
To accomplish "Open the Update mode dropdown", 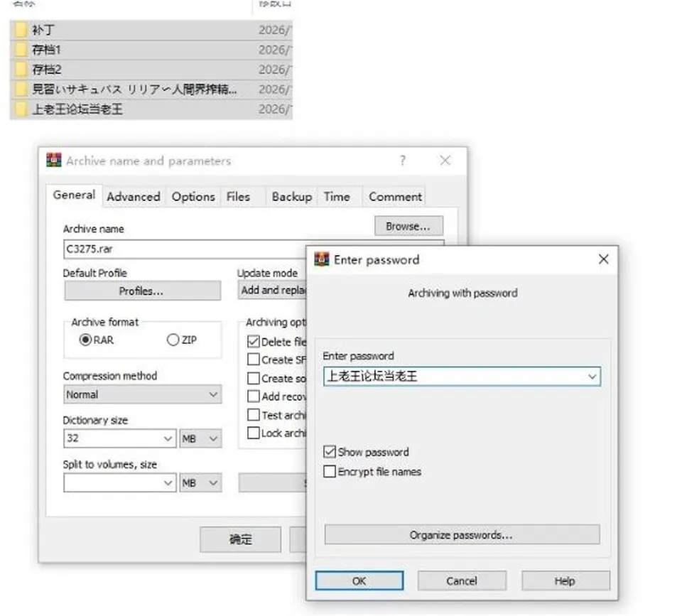I will tap(272, 290).
